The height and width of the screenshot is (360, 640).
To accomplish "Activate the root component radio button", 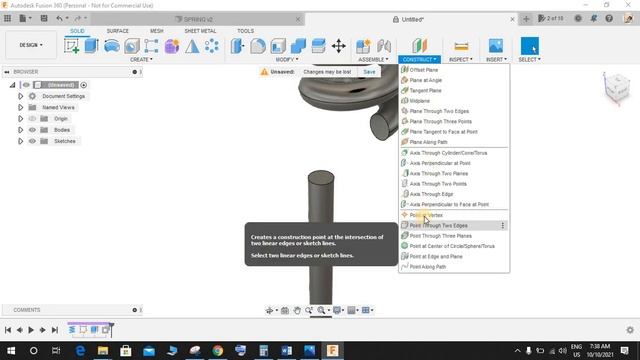I will 84,85.
